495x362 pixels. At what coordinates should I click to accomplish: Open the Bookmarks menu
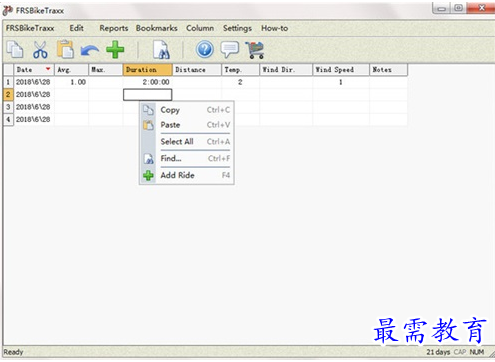tap(156, 28)
